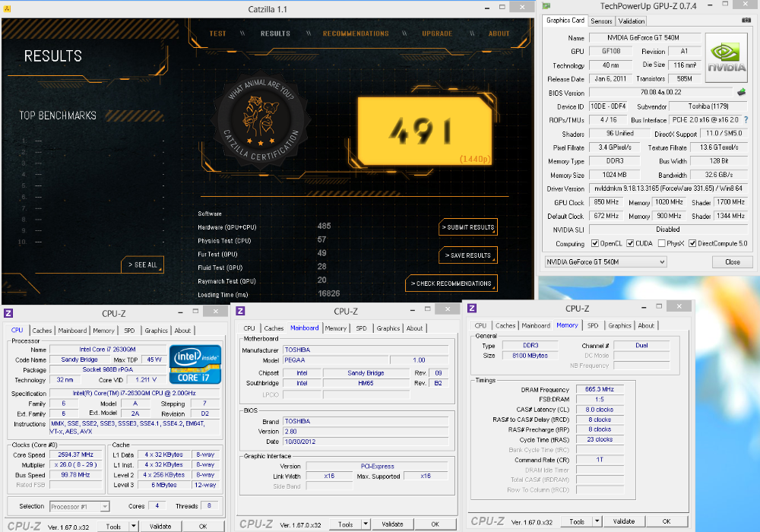Open the TEST tab in Catzilla
The height and width of the screenshot is (532, 760).
[217, 33]
